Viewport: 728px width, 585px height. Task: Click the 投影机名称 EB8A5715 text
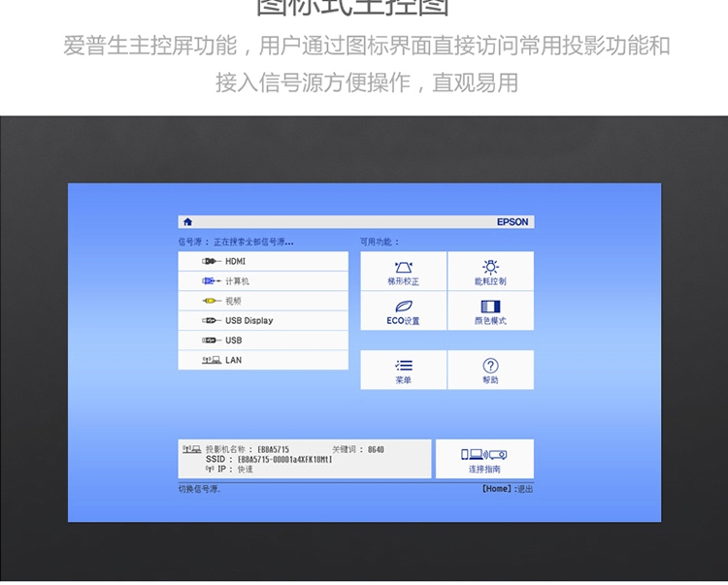pyautogui.click(x=248, y=450)
